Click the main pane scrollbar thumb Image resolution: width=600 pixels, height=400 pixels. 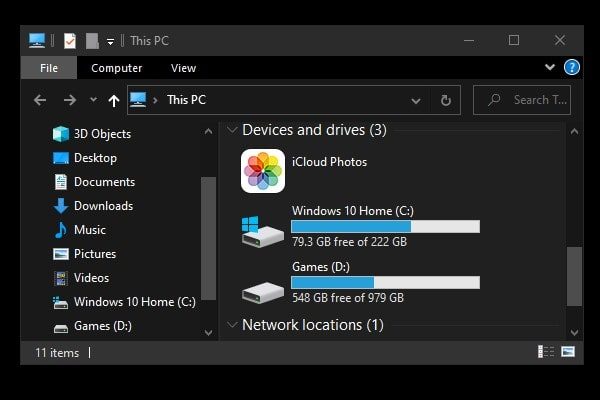pos(574,276)
